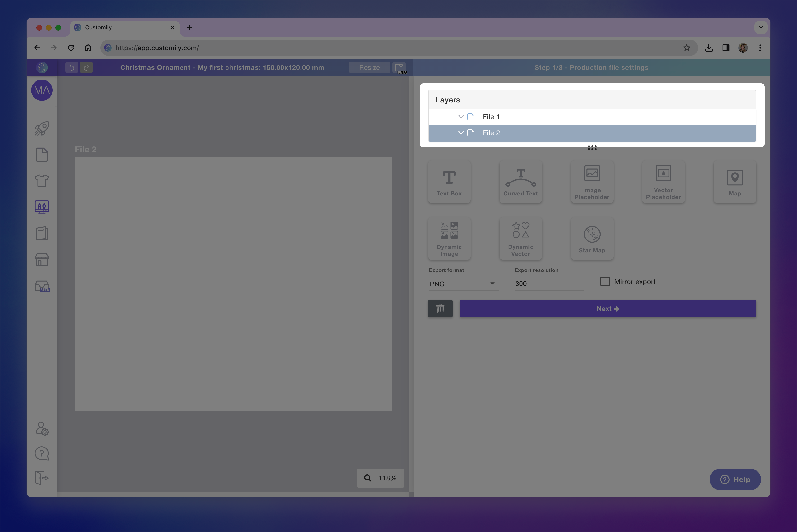The height and width of the screenshot is (532, 797).
Task: Click the trash delete icon
Action: pyautogui.click(x=440, y=308)
